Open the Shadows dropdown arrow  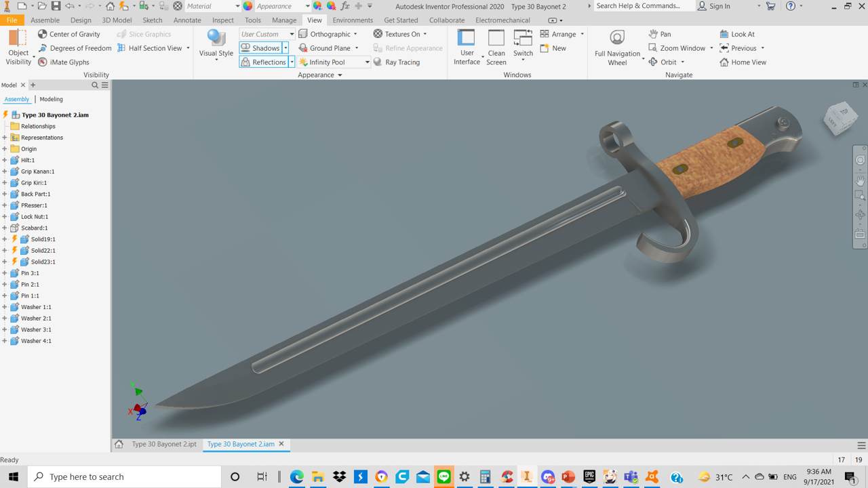pos(285,48)
